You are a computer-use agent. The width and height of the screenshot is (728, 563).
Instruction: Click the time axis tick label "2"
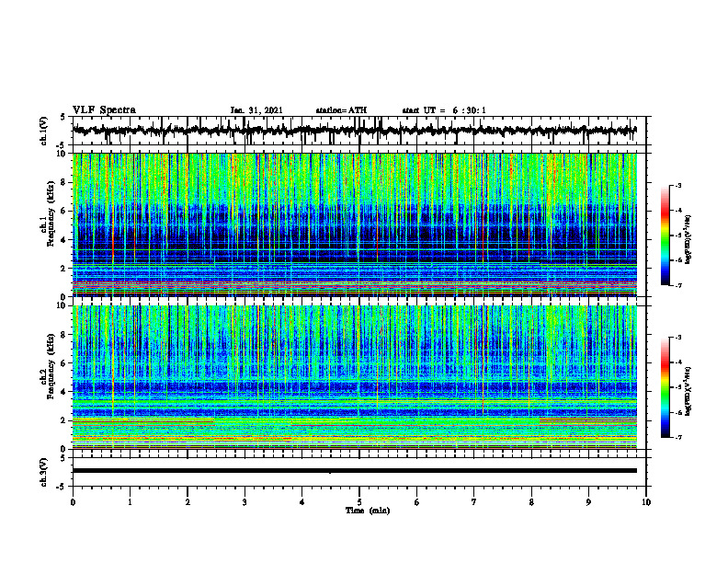coord(188,502)
